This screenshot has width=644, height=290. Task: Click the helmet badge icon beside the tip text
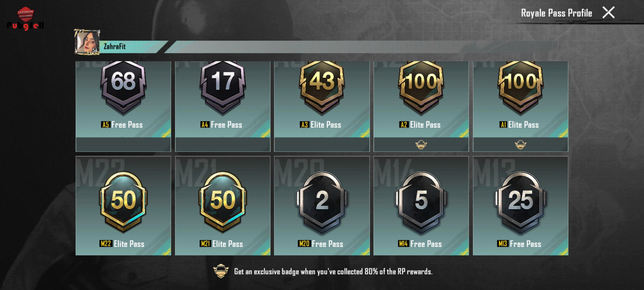(221, 271)
